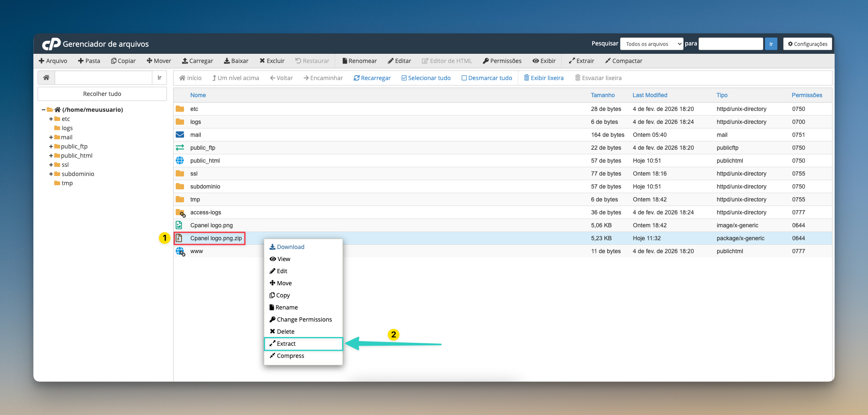This screenshot has width=868, height=415.
Task: Click the home icon in the path bar
Action: (x=46, y=78)
